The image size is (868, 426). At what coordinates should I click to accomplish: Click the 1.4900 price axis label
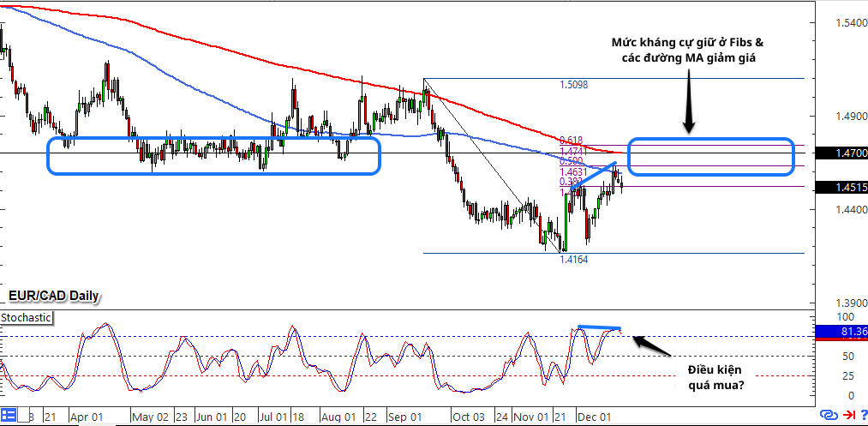853,117
